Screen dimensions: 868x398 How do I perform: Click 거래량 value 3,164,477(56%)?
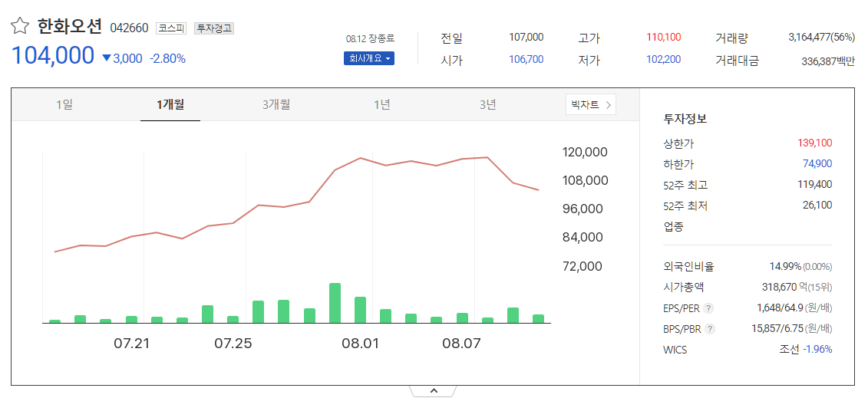821,37
